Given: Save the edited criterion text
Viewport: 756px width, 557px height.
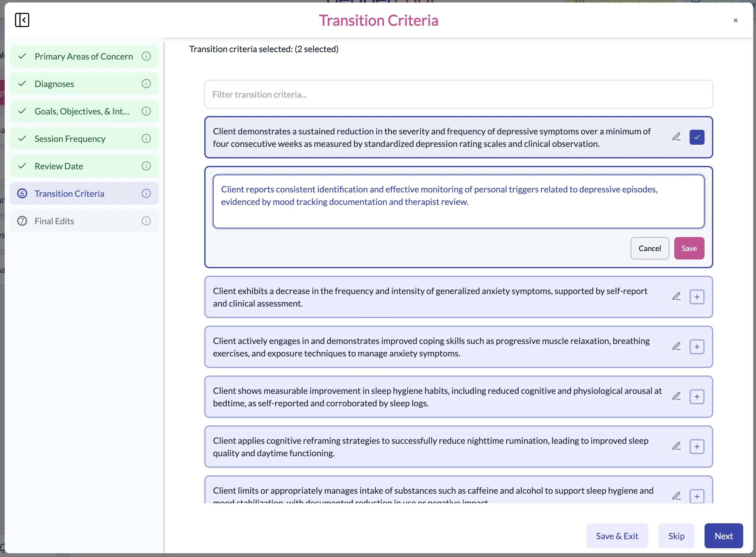Looking at the screenshot, I should tap(689, 249).
